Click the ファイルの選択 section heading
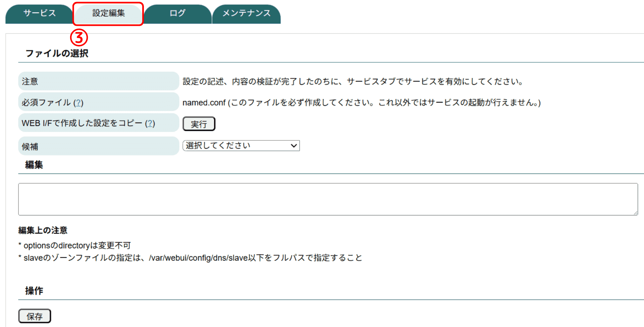Viewport: 644px width, 327px height. 57,54
